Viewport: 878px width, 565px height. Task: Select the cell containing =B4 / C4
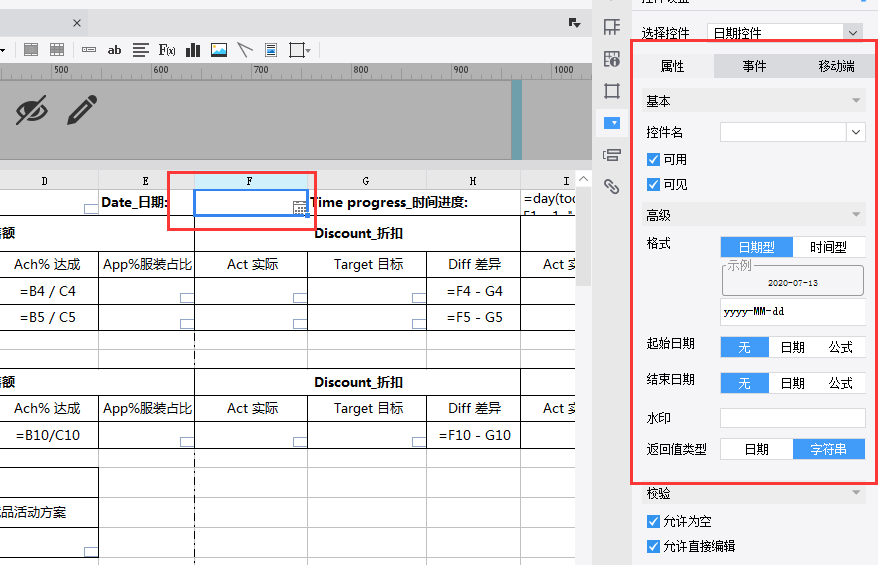[x=49, y=291]
